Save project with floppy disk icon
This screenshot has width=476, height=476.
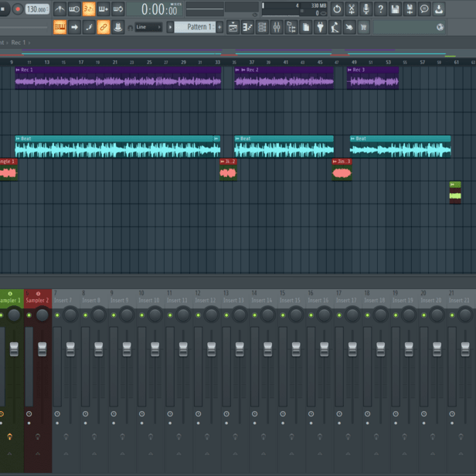point(396,9)
